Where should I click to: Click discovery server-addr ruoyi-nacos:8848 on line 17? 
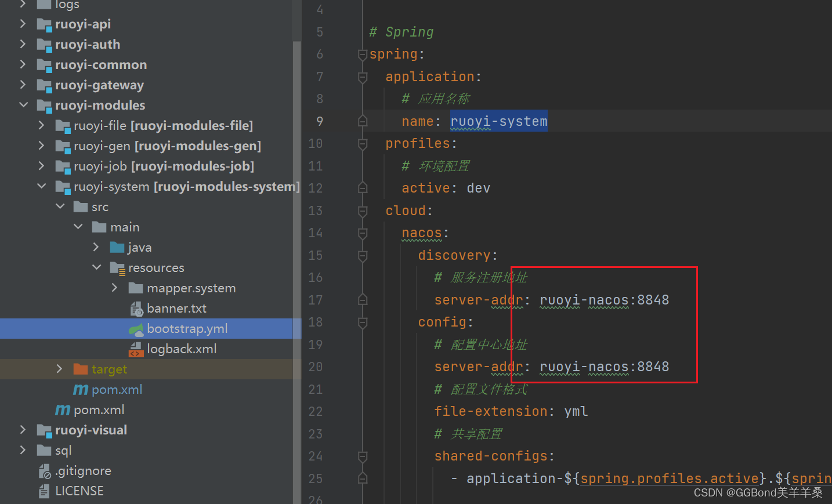pyautogui.click(x=604, y=300)
